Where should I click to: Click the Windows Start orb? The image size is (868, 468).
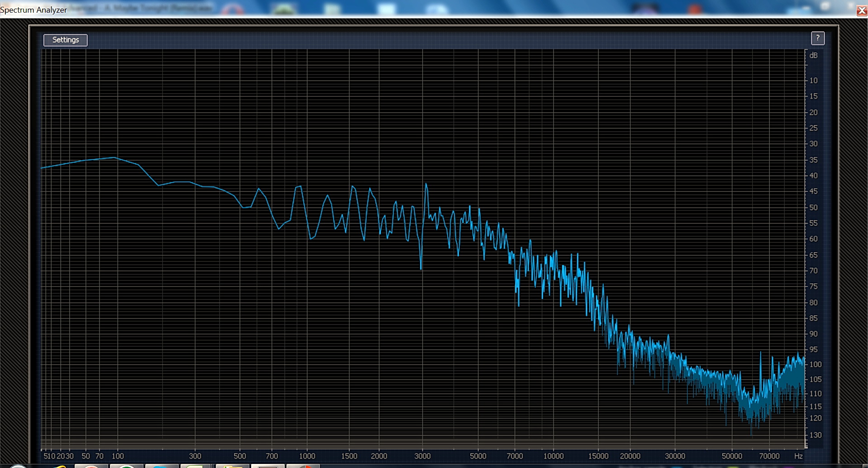18,466
